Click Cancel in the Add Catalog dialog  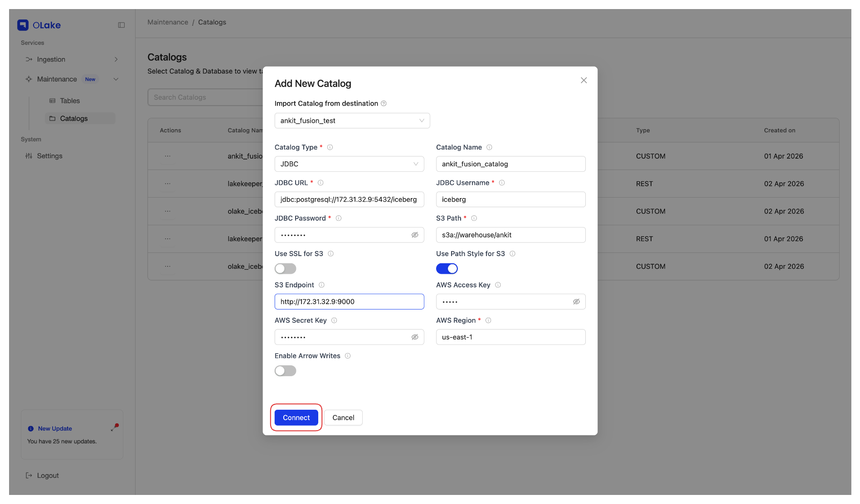pos(343,417)
